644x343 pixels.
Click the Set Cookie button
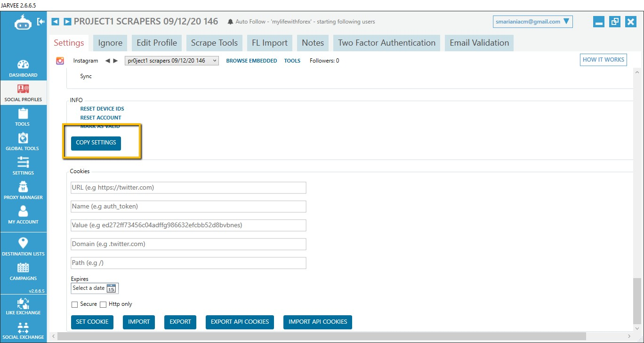[x=92, y=322]
